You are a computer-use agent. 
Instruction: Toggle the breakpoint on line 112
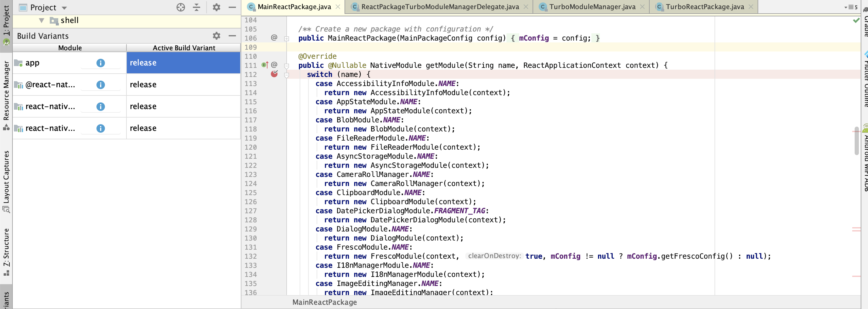[274, 74]
